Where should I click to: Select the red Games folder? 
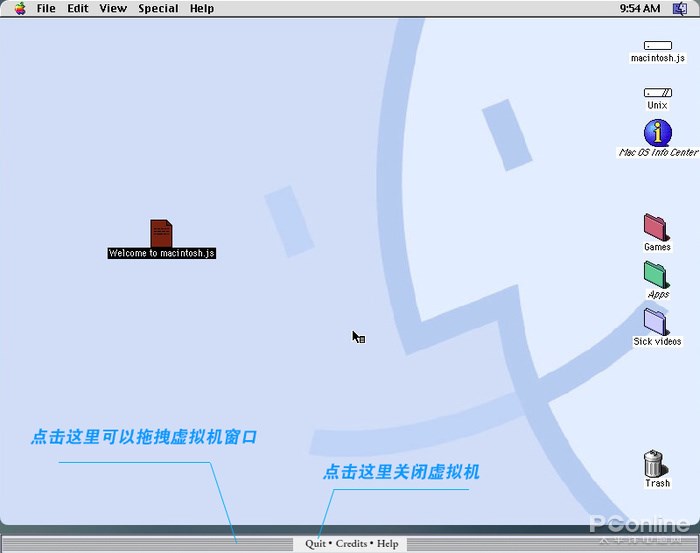click(x=657, y=228)
